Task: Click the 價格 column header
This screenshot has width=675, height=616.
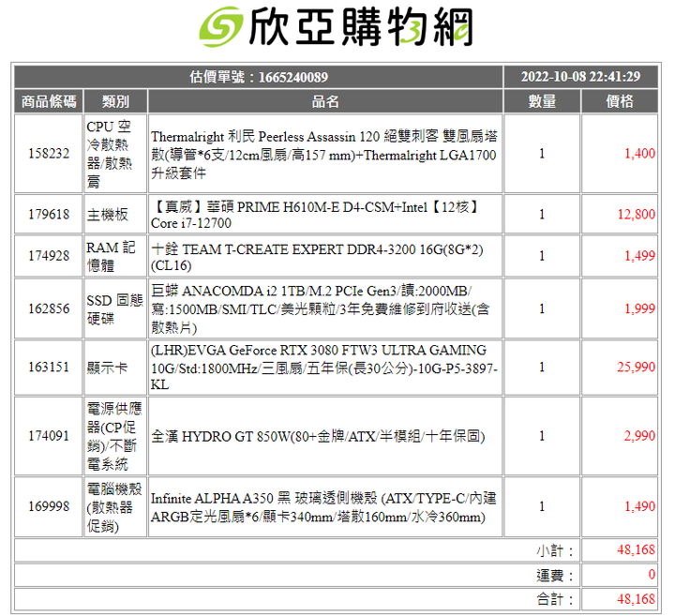Action: point(620,101)
